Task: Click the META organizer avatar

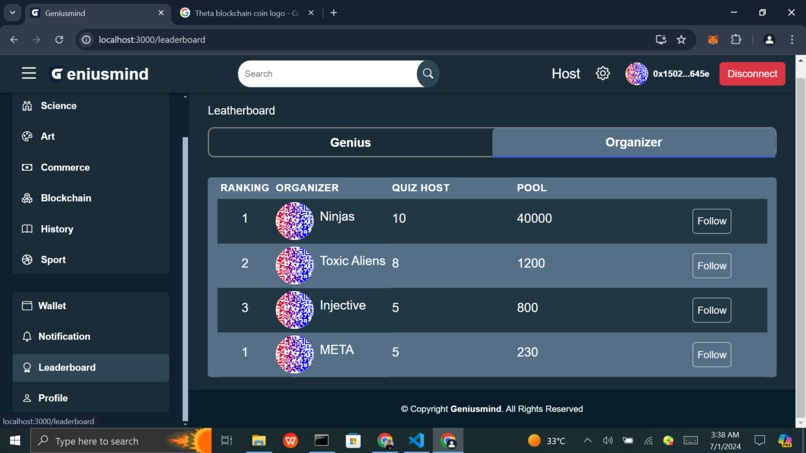Action: [295, 355]
